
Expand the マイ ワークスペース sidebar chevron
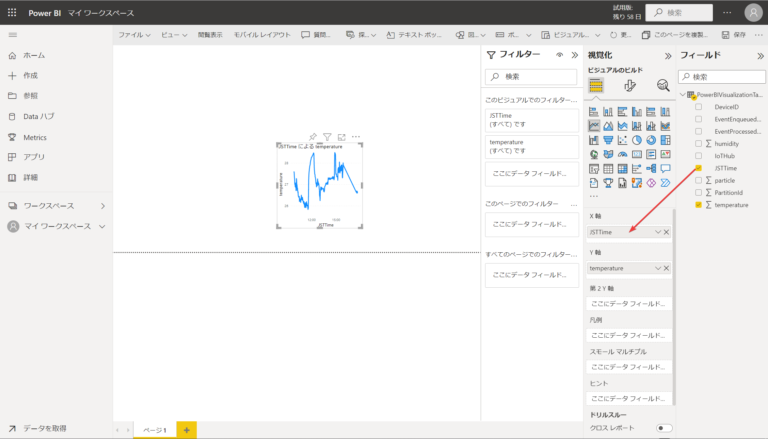tap(102, 227)
